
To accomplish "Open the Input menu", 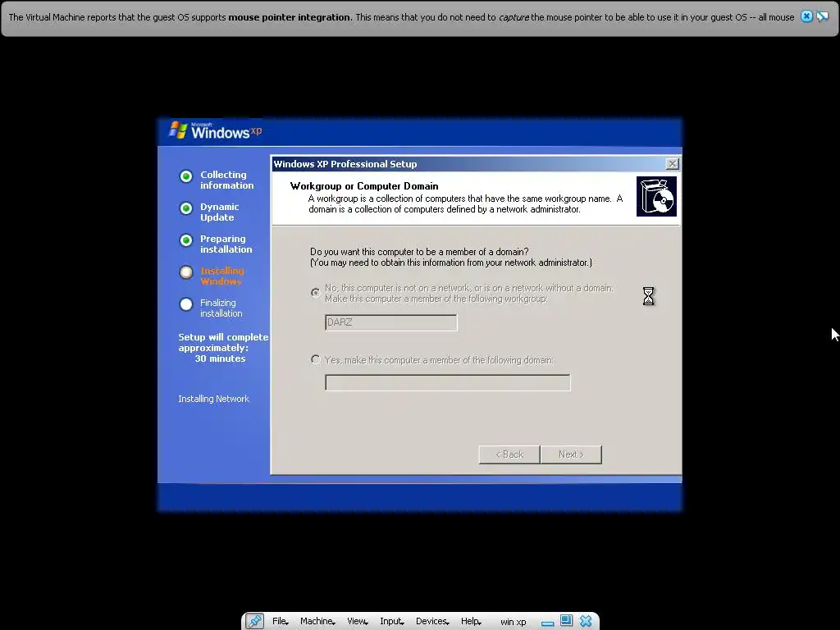I will pyautogui.click(x=391, y=621).
